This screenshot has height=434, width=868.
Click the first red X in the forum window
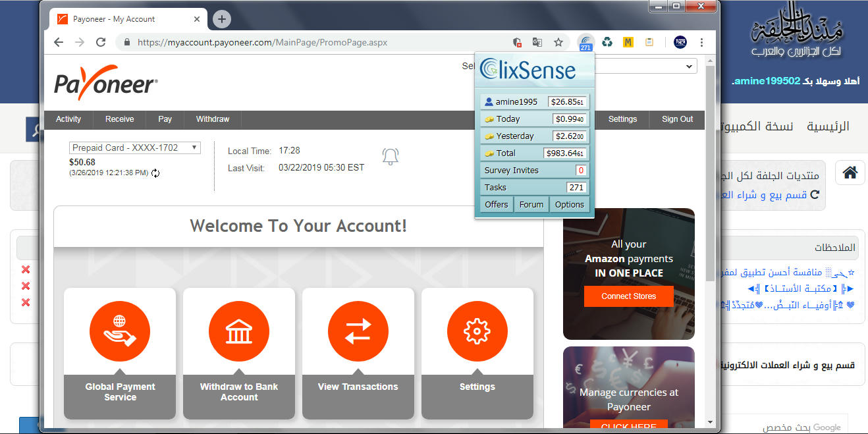coord(26,269)
